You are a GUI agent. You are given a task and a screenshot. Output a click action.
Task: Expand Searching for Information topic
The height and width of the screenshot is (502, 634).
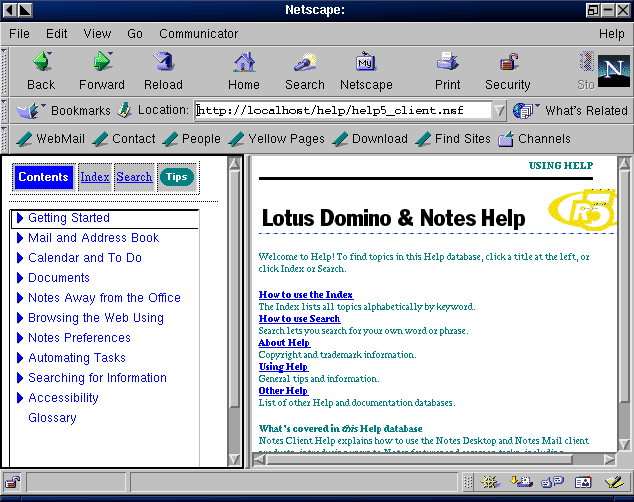(x=19, y=378)
